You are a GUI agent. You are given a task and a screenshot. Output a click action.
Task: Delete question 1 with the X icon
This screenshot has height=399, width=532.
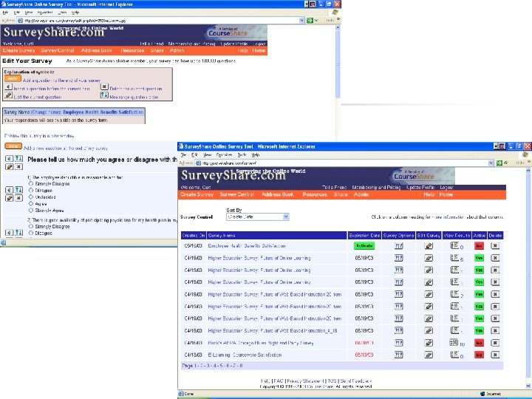tap(18, 198)
